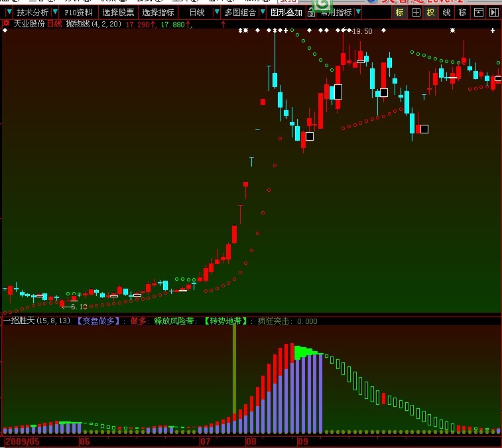Click the value 17.290 in the indicator header
The width and height of the screenshot is (502, 448).
click(x=137, y=25)
